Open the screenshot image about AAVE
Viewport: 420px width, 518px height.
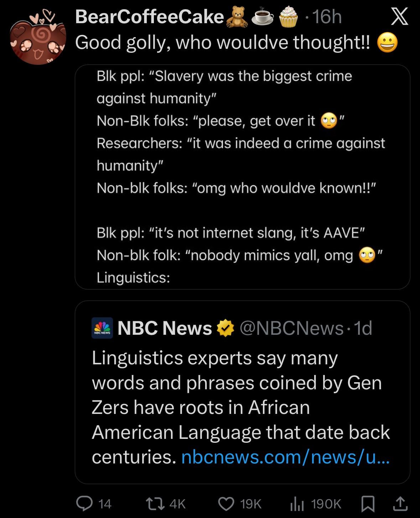(x=242, y=176)
